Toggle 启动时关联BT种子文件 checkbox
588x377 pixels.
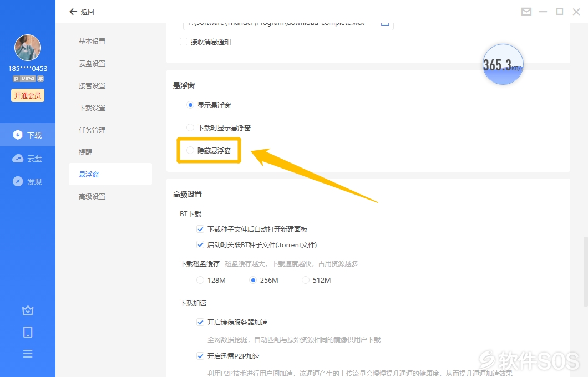(200, 244)
